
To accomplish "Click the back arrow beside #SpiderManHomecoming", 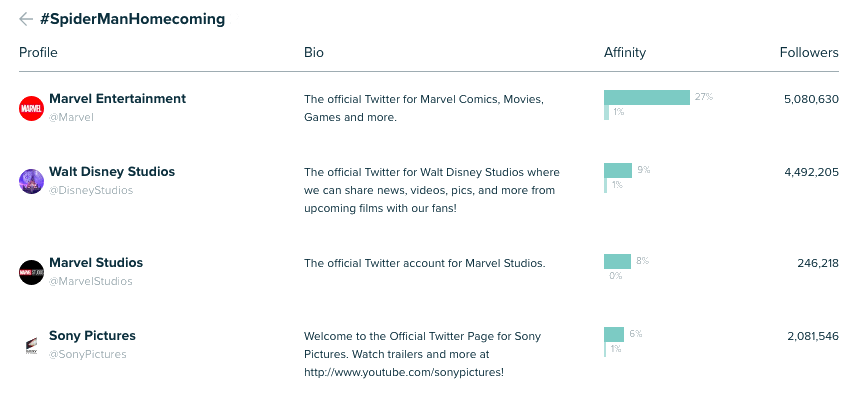I will 26,19.
